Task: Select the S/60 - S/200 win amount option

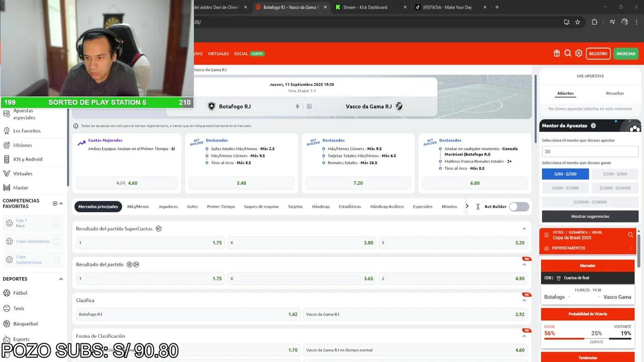Action: 565,174
